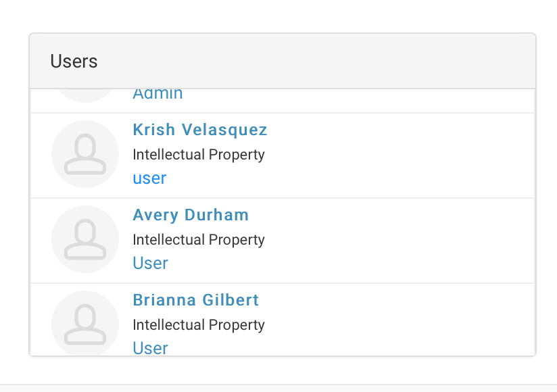This screenshot has height=392, width=557.
Task: Click the Admin role link
Action: click(x=158, y=95)
